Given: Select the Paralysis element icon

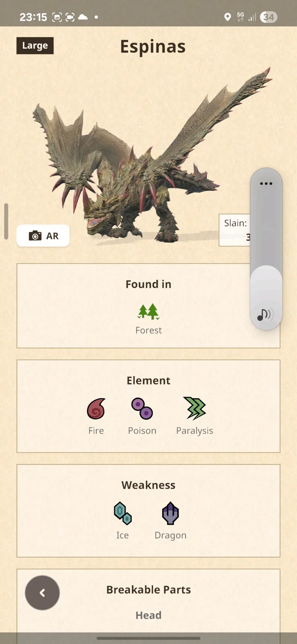Looking at the screenshot, I should [x=195, y=408].
